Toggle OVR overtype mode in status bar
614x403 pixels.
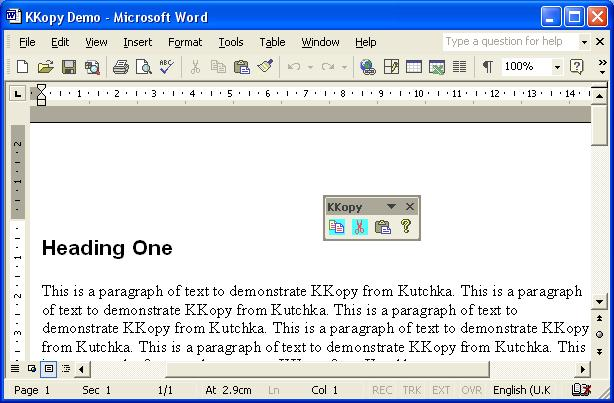[471, 390]
